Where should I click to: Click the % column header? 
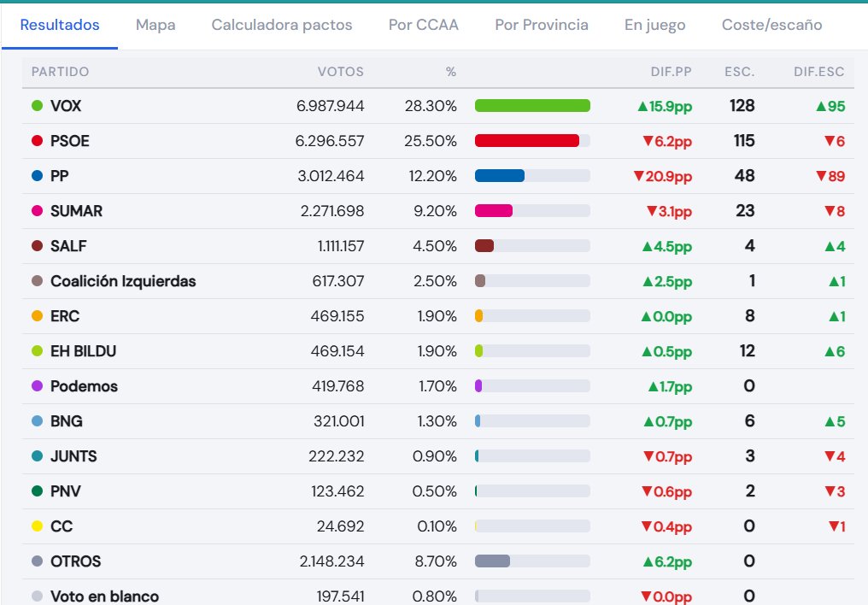pyautogui.click(x=450, y=72)
